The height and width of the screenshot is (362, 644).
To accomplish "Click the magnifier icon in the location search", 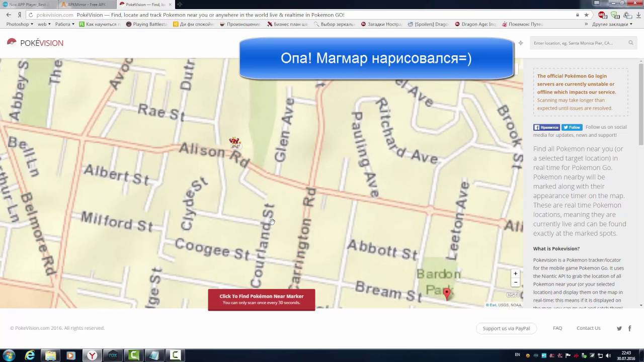I will (x=630, y=43).
